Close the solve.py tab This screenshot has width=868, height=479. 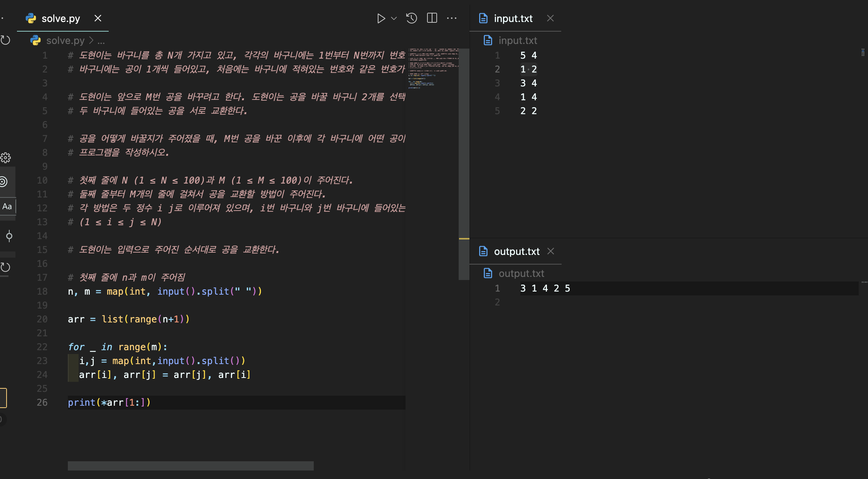tap(98, 19)
